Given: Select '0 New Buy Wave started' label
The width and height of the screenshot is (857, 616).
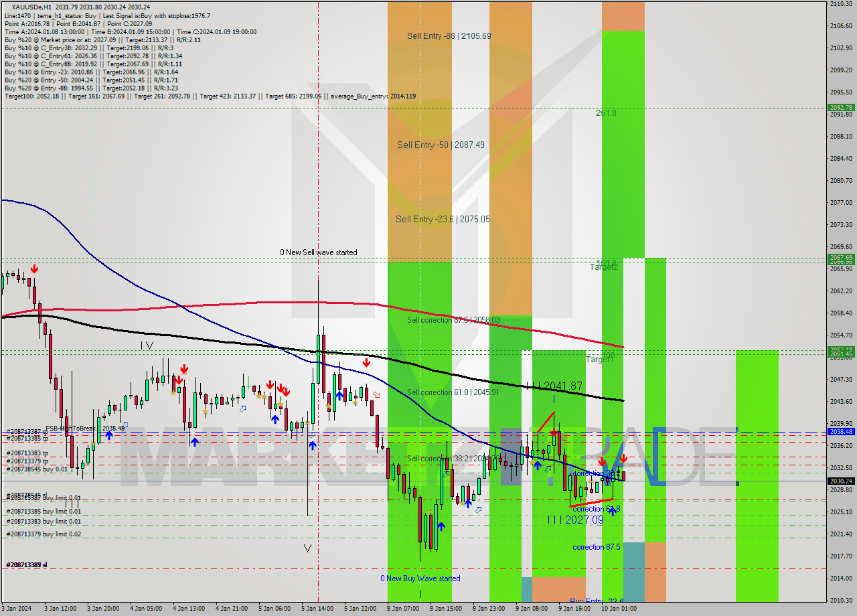Looking at the screenshot, I should pyautogui.click(x=420, y=579).
